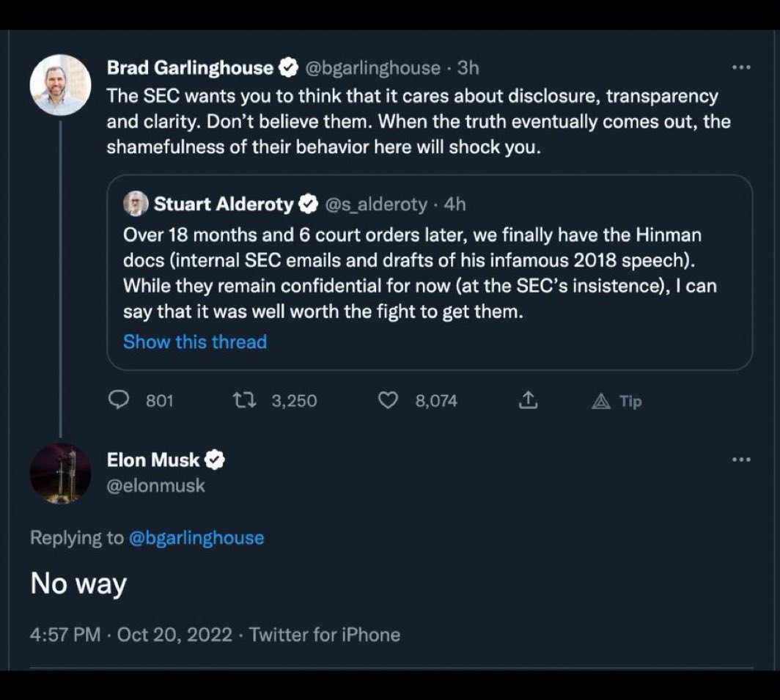Click Elon Musk's verified badge
The height and width of the screenshot is (700, 780).
[216, 460]
